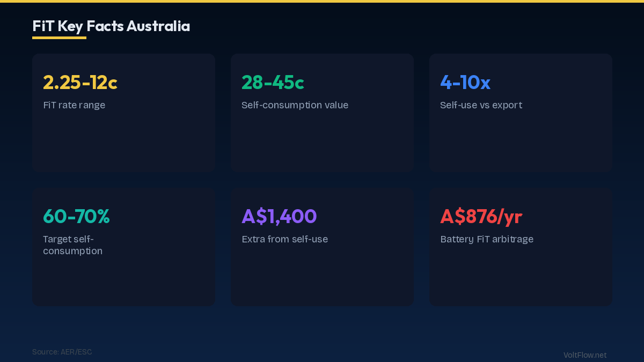Click the "Extra from self-use" label

[x=284, y=239]
